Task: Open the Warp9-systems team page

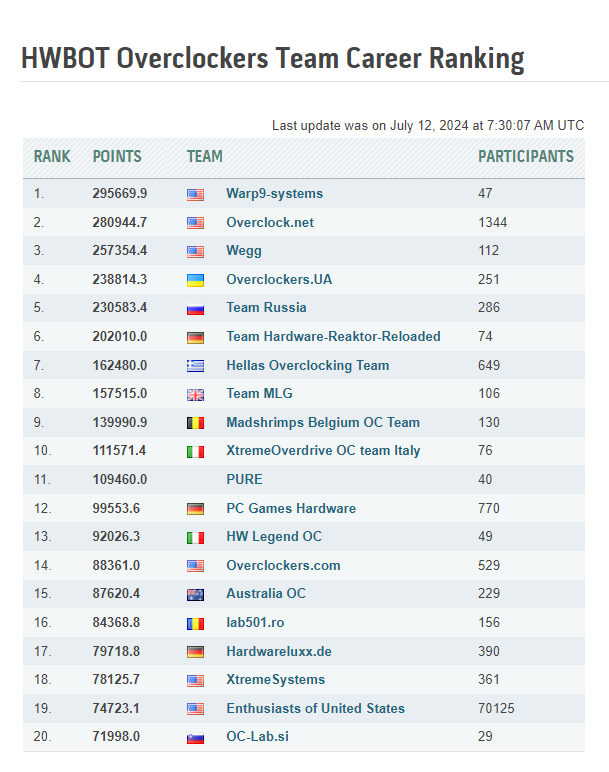Action: (x=275, y=193)
